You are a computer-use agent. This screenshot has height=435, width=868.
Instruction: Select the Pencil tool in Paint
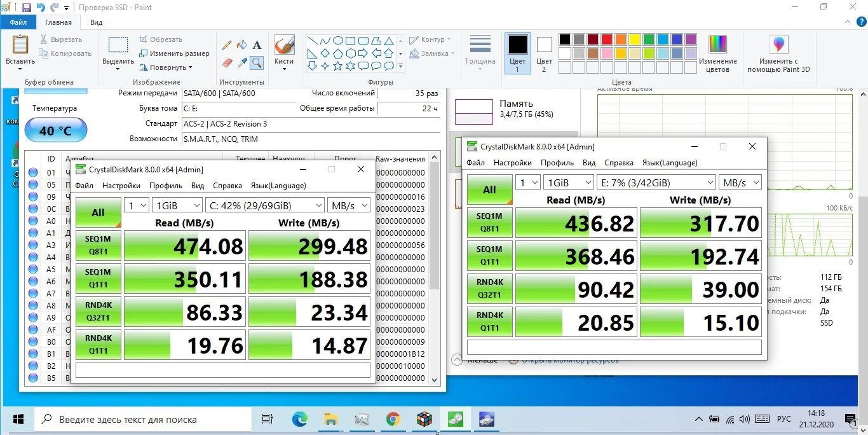[227, 45]
